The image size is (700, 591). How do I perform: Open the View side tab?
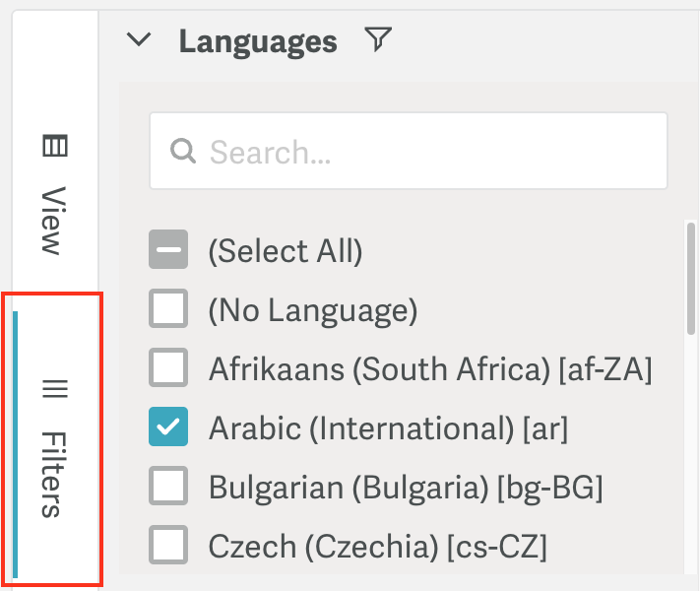click(55, 194)
